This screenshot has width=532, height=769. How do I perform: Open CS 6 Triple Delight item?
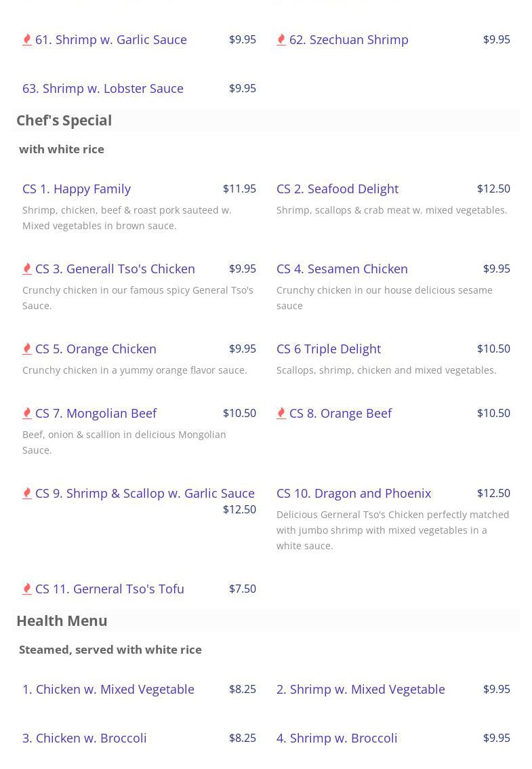pyautogui.click(x=329, y=349)
